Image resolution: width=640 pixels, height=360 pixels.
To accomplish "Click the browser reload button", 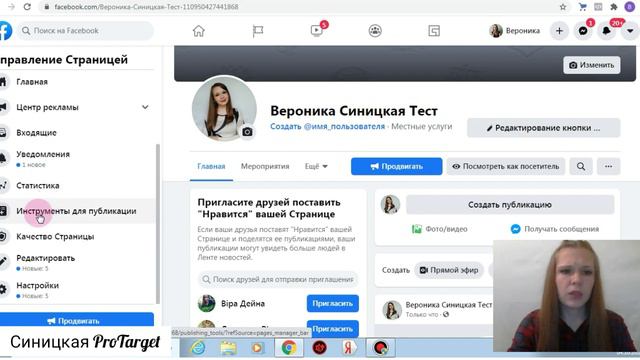I will [x=27, y=7].
